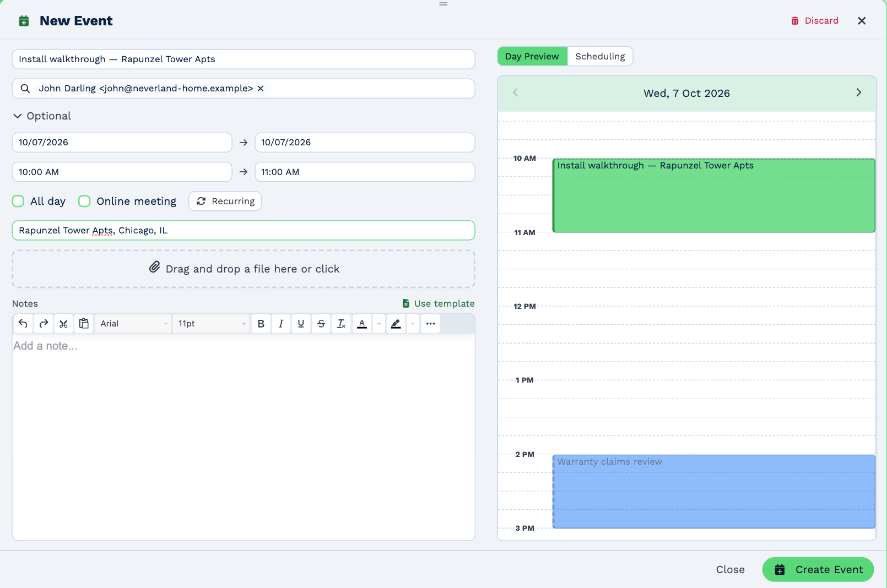Open the 11pt font size dropdown
Viewport: 887px width, 588px height.
click(212, 324)
